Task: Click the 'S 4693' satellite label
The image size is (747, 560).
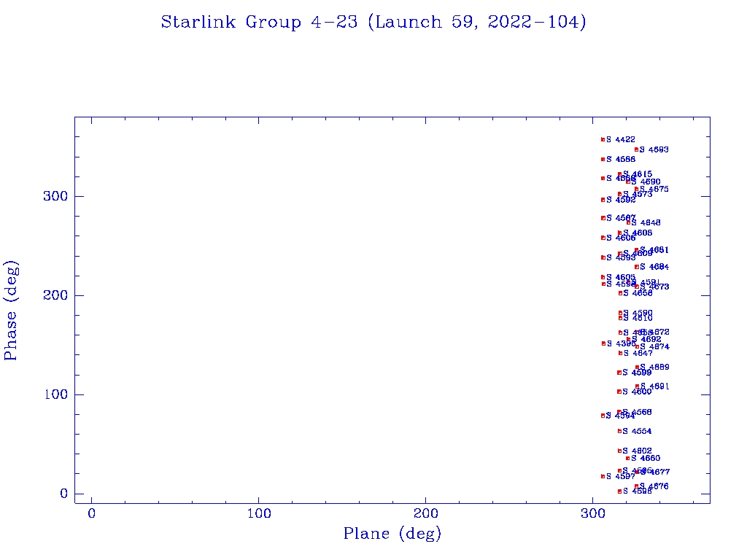Action: [654, 149]
